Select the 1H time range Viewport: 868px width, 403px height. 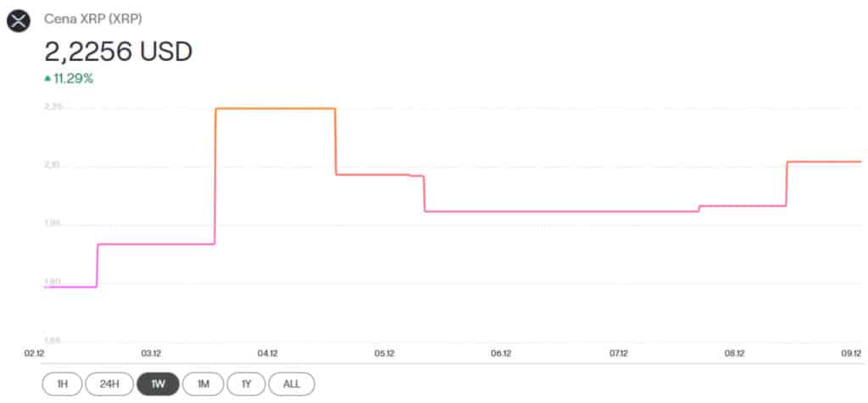click(62, 384)
